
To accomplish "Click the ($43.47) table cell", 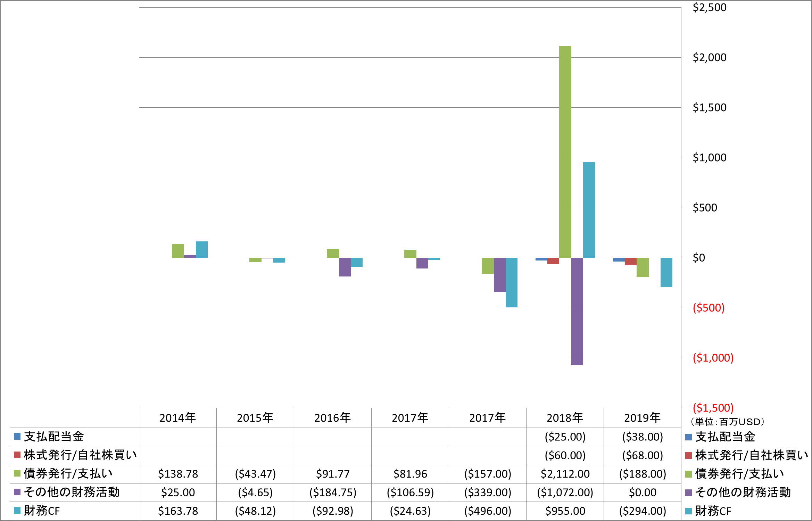I will [255, 474].
